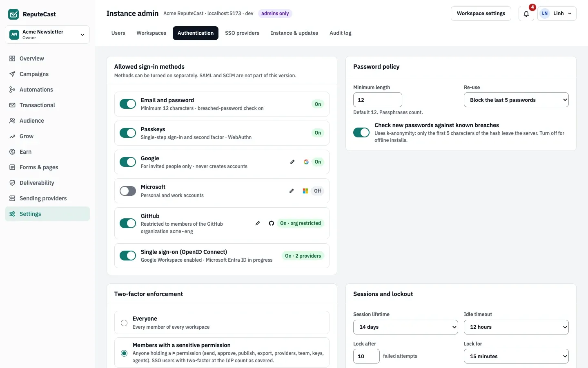This screenshot has height=368, width=588.
Task: Edit Microsoft sign-in with pencil icon
Action: [292, 191]
